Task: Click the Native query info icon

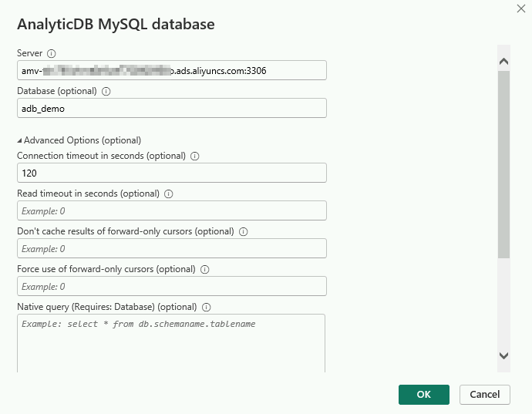Action: [206, 307]
